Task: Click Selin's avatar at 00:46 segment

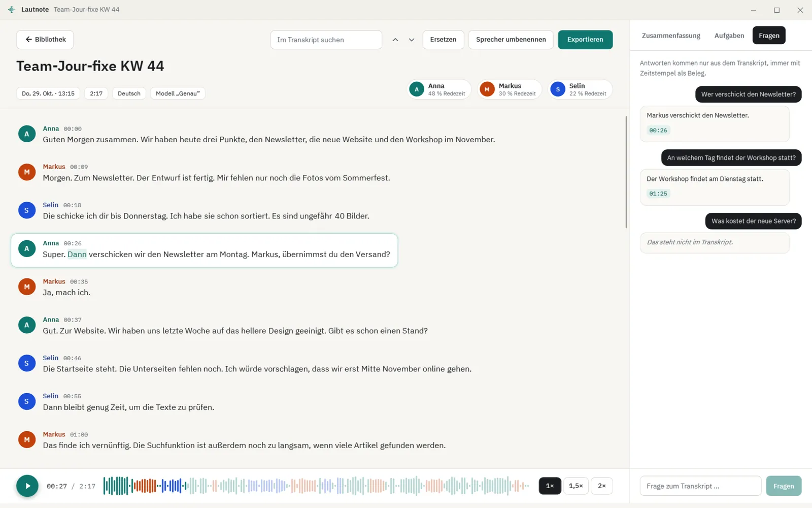Action: pos(27,363)
